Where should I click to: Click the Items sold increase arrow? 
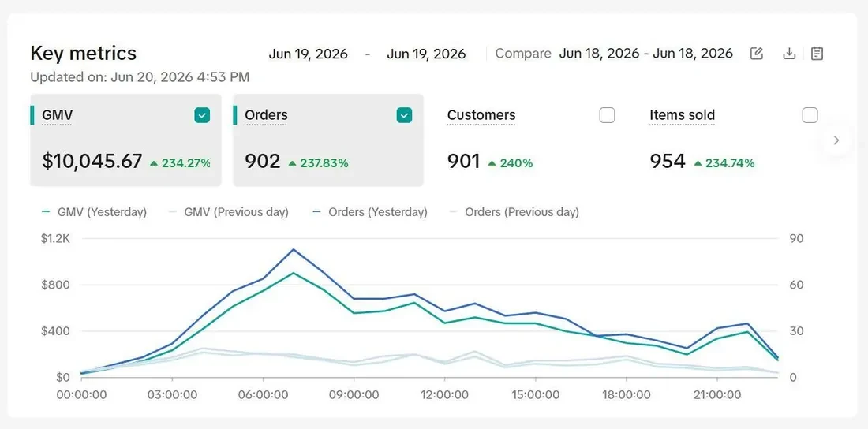(698, 163)
